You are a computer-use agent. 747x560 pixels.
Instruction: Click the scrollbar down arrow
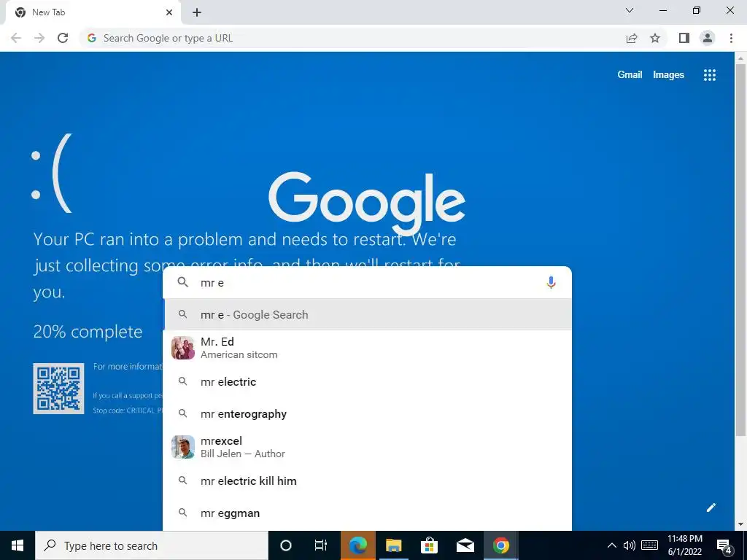click(x=740, y=525)
